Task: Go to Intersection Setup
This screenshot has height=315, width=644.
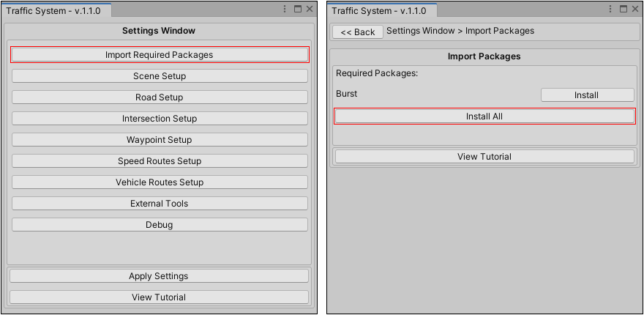Action: [160, 119]
